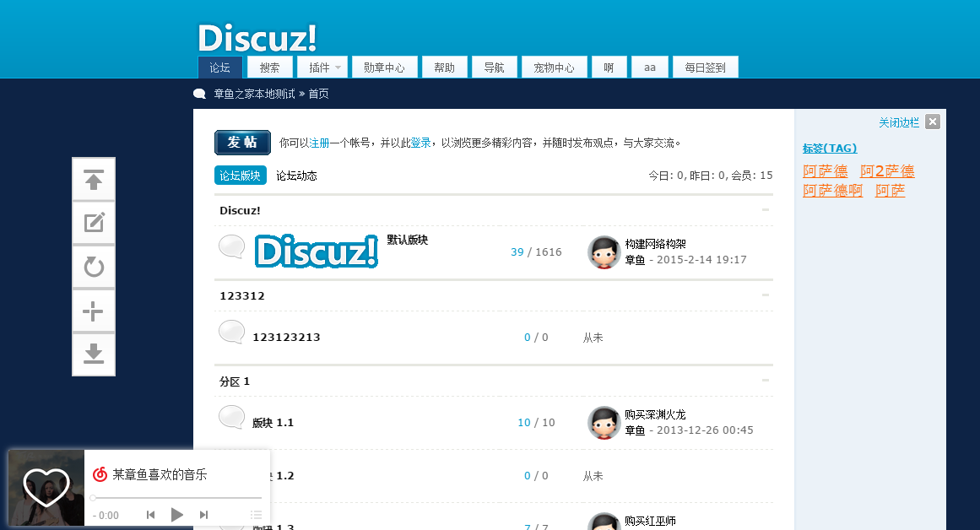
Task: Click the 关闭边栏 link
Action: 899,122
